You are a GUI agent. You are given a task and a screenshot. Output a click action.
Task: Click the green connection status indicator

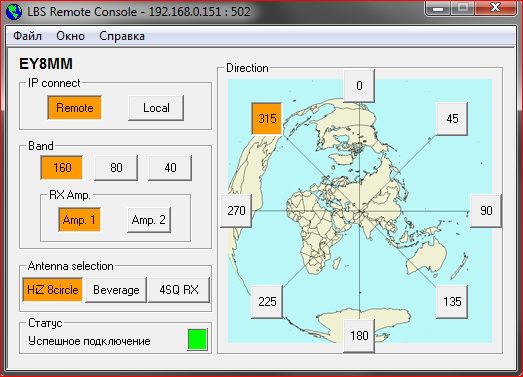coord(197,339)
